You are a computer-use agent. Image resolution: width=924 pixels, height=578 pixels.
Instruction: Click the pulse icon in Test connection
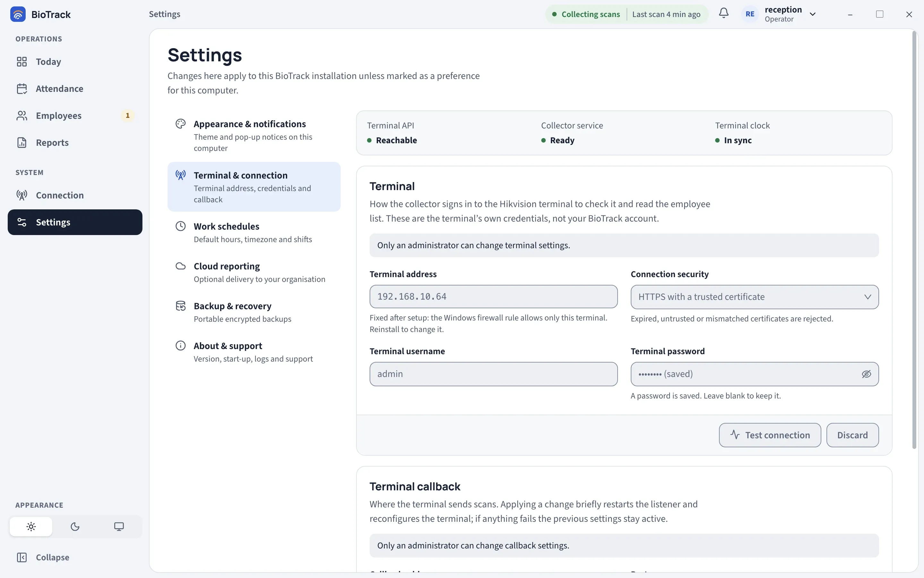point(735,435)
